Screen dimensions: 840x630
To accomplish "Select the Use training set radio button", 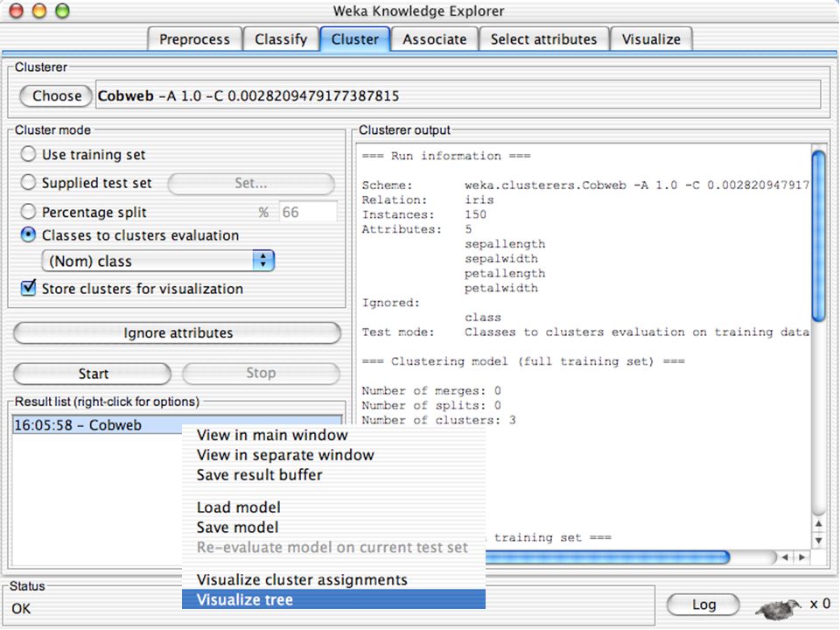I will (28, 154).
